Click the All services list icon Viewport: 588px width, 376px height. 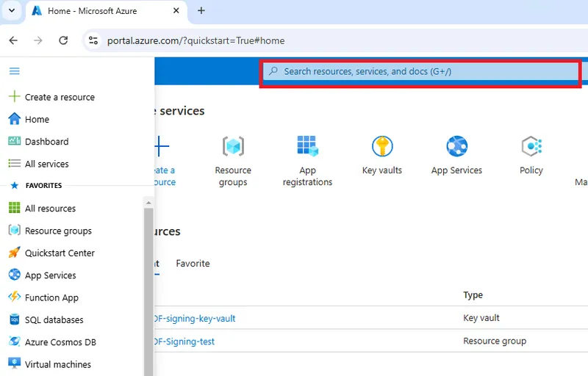pyautogui.click(x=14, y=163)
